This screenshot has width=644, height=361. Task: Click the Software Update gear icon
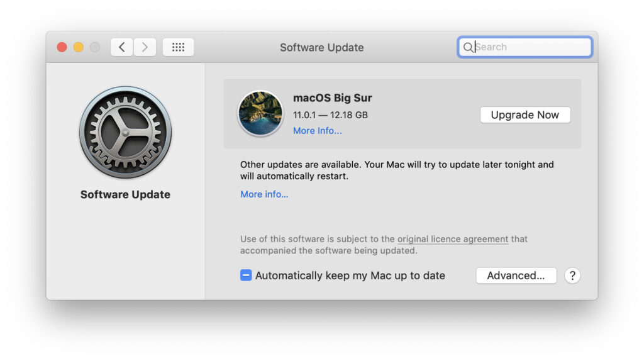click(x=125, y=133)
